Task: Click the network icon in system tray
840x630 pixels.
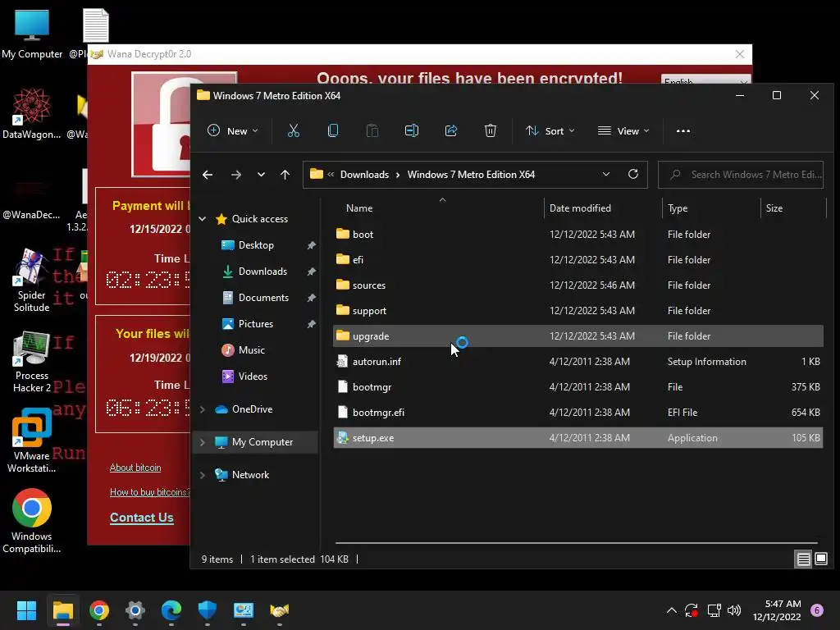Action: 714,610
